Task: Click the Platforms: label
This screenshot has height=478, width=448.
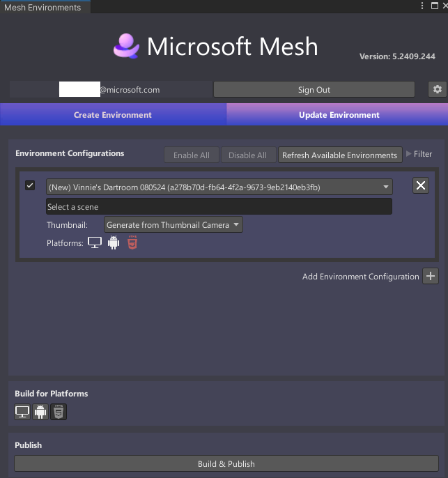Action: pos(65,243)
